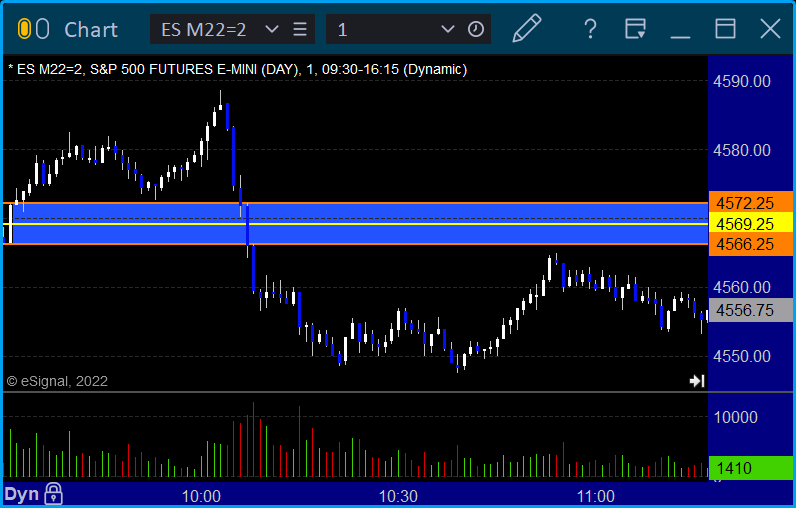
Task: Select the pencil drawing tools icon
Action: 526,28
